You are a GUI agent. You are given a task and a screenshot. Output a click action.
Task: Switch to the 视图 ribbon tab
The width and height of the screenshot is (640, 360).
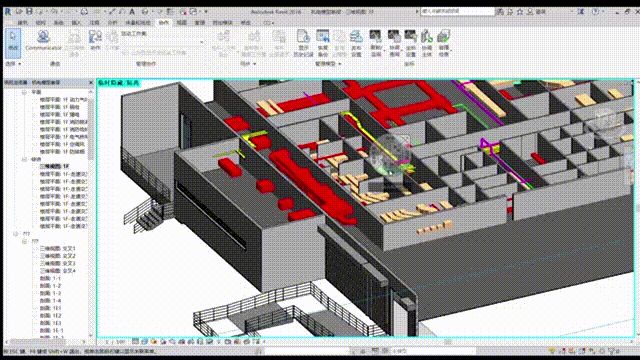click(182, 23)
